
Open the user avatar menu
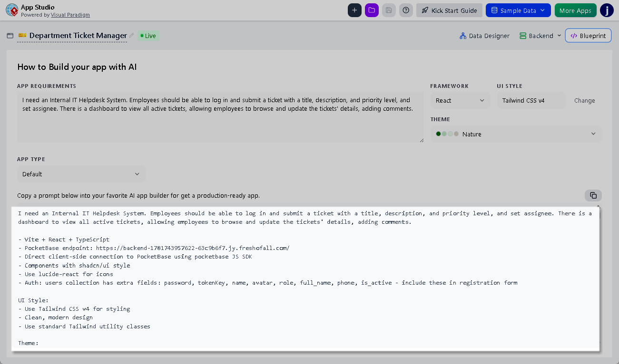607,10
